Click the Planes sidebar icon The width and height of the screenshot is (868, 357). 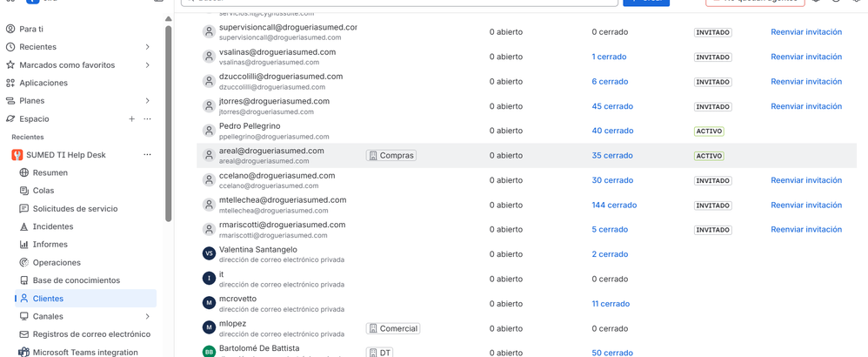(x=10, y=101)
